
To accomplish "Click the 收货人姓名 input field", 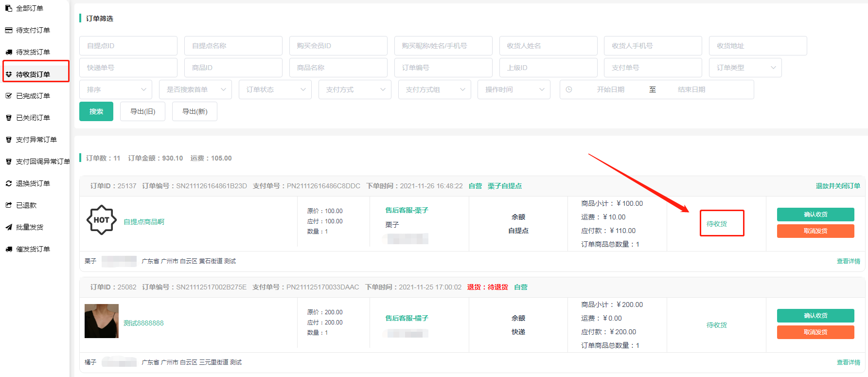I will (548, 46).
